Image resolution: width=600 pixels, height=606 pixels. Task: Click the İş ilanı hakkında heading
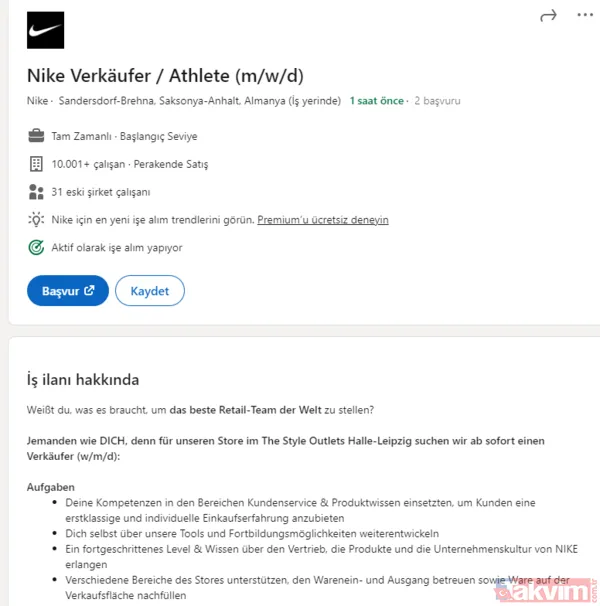83,380
